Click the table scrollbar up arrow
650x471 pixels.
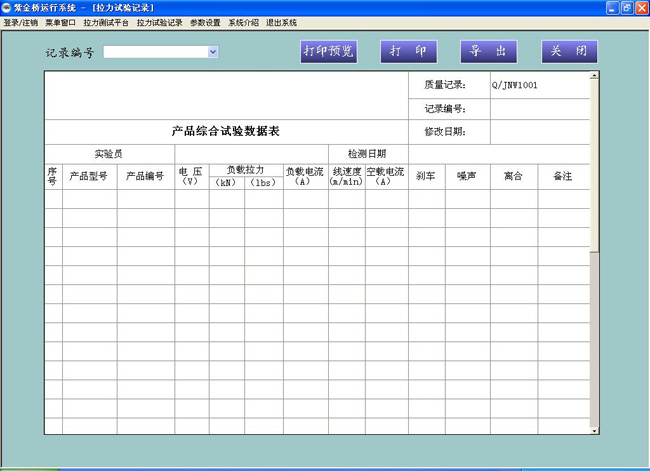594,75
